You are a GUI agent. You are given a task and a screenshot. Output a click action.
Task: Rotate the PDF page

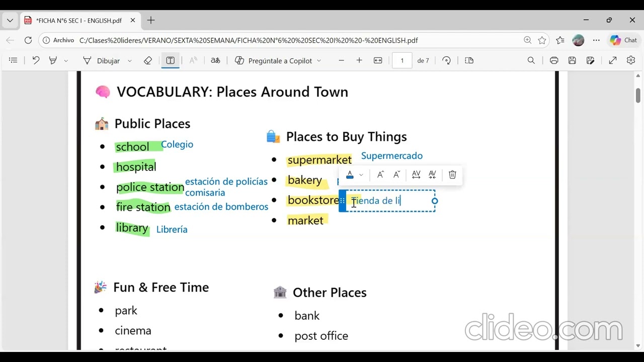pyautogui.click(x=446, y=60)
